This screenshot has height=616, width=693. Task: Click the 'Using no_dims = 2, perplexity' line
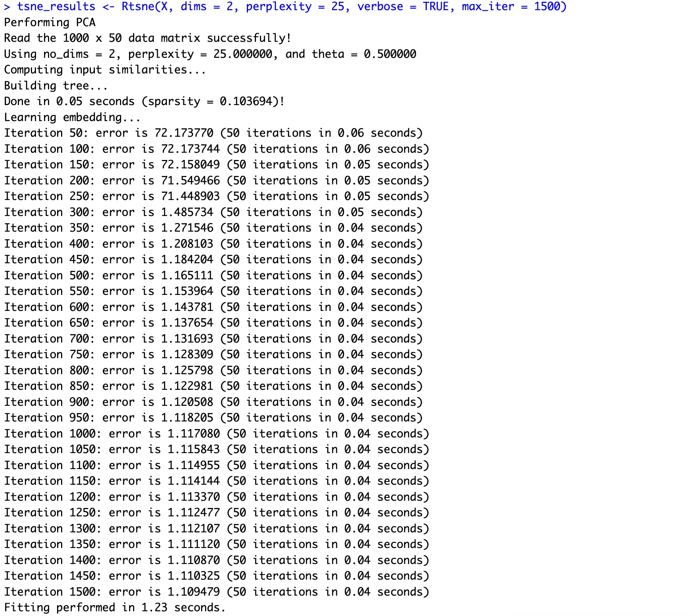(210, 54)
